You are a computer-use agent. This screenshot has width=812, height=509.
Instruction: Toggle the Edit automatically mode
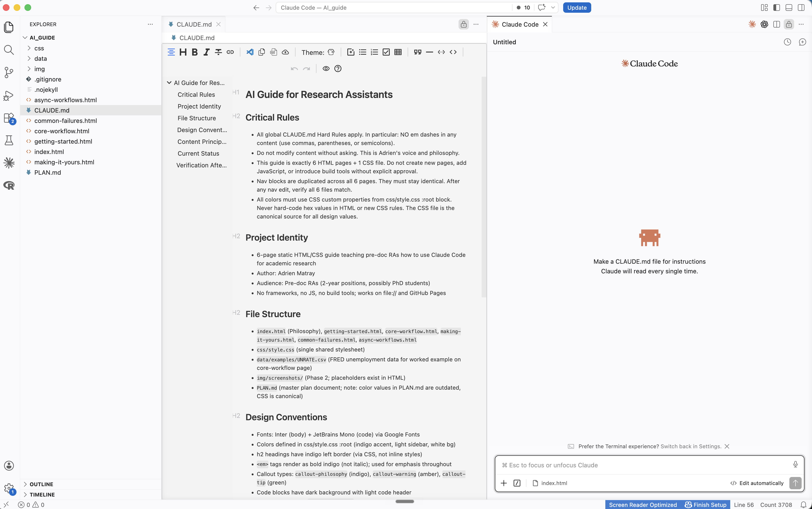coord(757,483)
